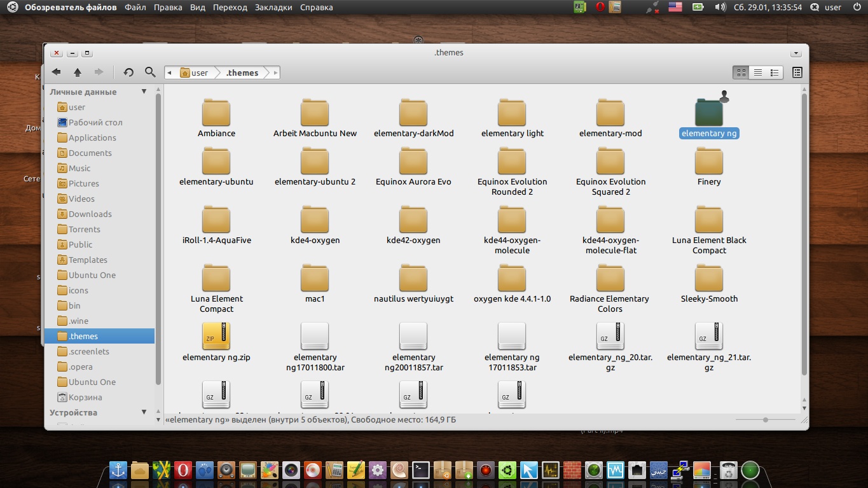Click the US flag keyboard layout indicator

tap(675, 7)
